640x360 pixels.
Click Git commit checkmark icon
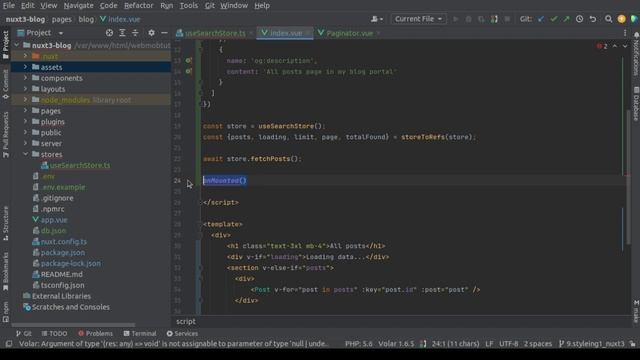click(x=553, y=19)
